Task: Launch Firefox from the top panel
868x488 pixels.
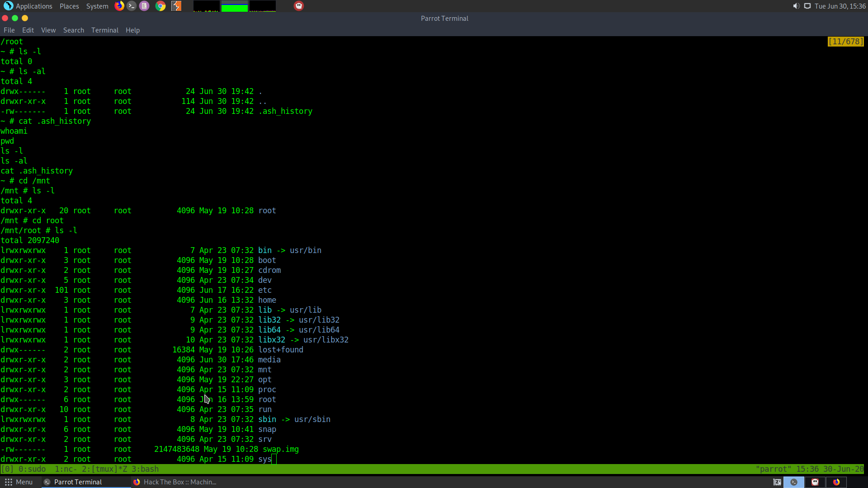Action: pos(119,6)
